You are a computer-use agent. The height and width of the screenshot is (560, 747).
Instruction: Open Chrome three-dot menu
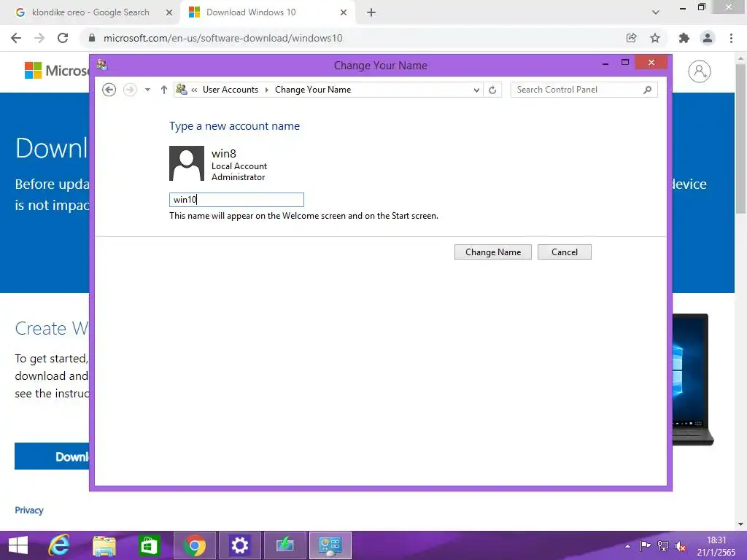pos(731,38)
